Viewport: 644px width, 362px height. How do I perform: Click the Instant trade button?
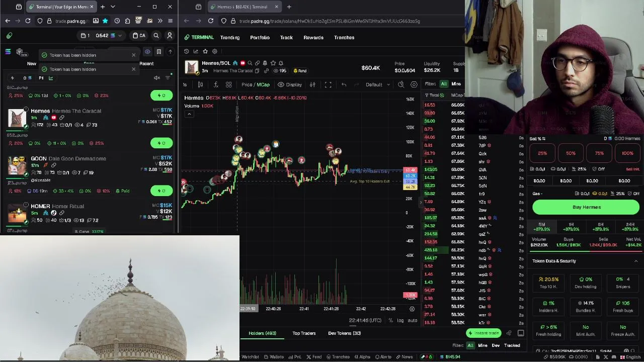484,333
